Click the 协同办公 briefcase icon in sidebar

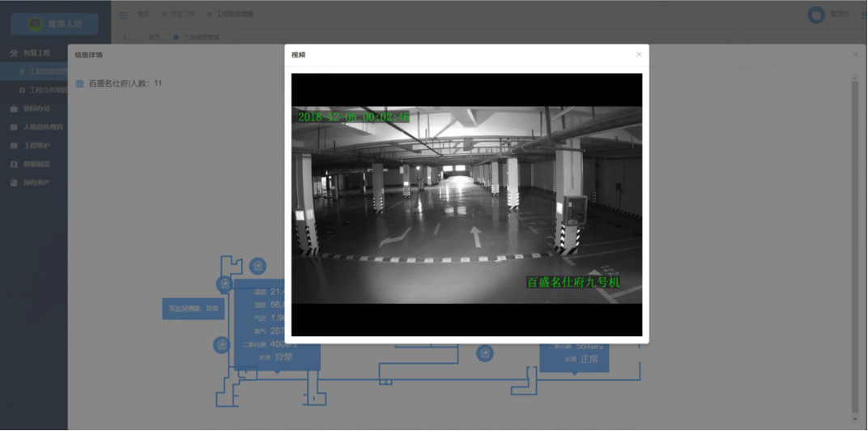tap(14, 108)
